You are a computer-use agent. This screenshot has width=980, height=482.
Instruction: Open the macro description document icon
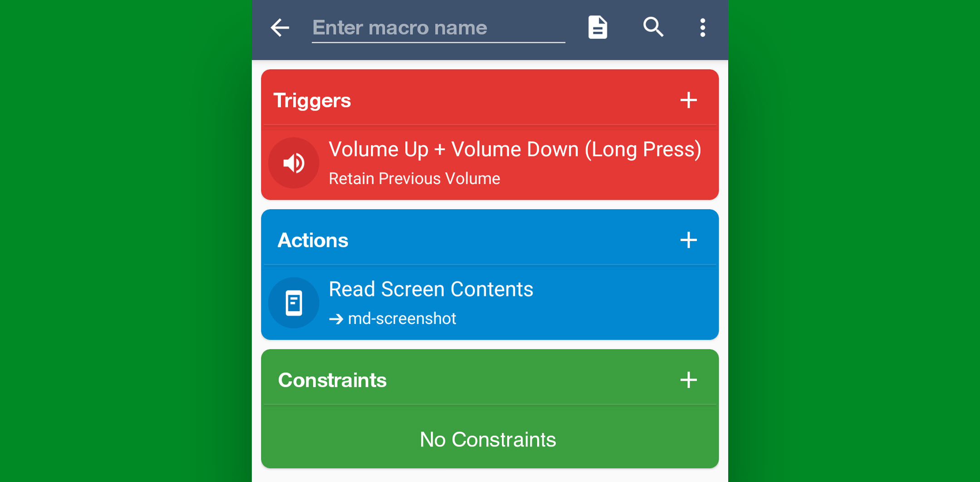[x=598, y=28]
